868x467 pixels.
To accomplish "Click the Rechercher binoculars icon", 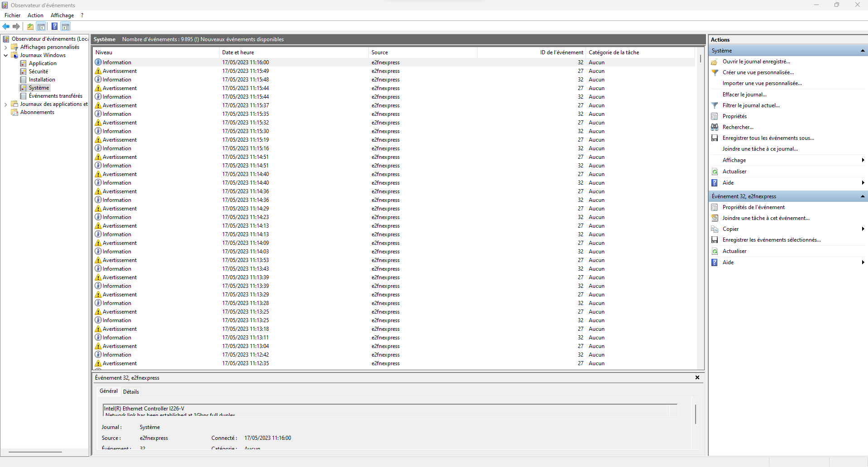I will pos(715,127).
